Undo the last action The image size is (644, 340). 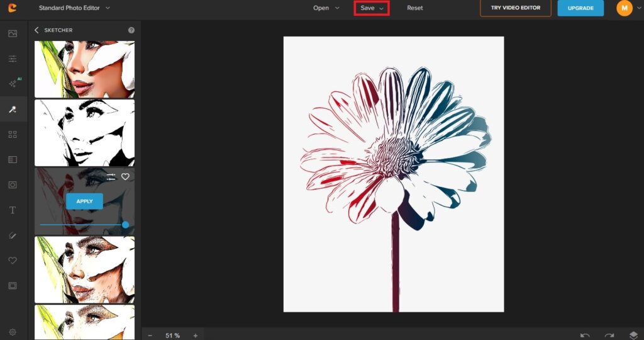585,336
